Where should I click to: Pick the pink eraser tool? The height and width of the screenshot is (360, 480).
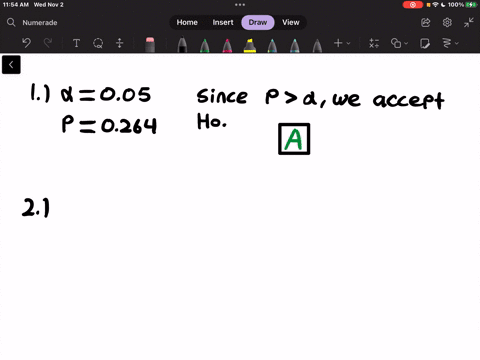pos(150,45)
